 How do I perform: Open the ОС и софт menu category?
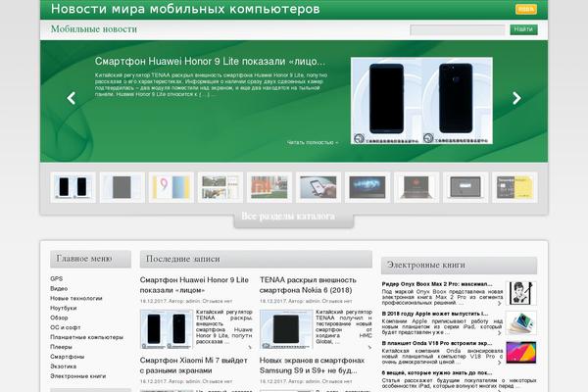pos(66,327)
